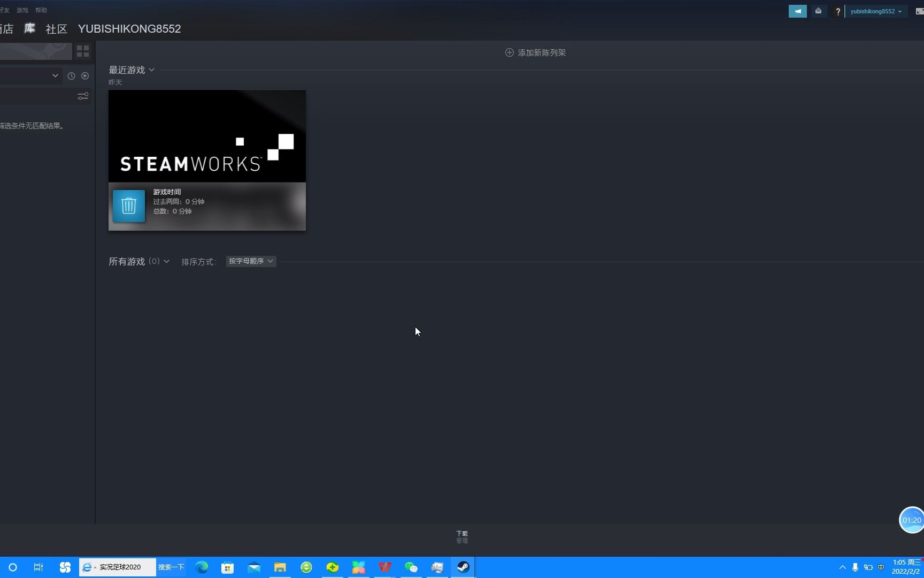Open the yubishikong8552 account dropdown
Image resolution: width=924 pixels, height=578 pixels.
pyautogui.click(x=876, y=11)
